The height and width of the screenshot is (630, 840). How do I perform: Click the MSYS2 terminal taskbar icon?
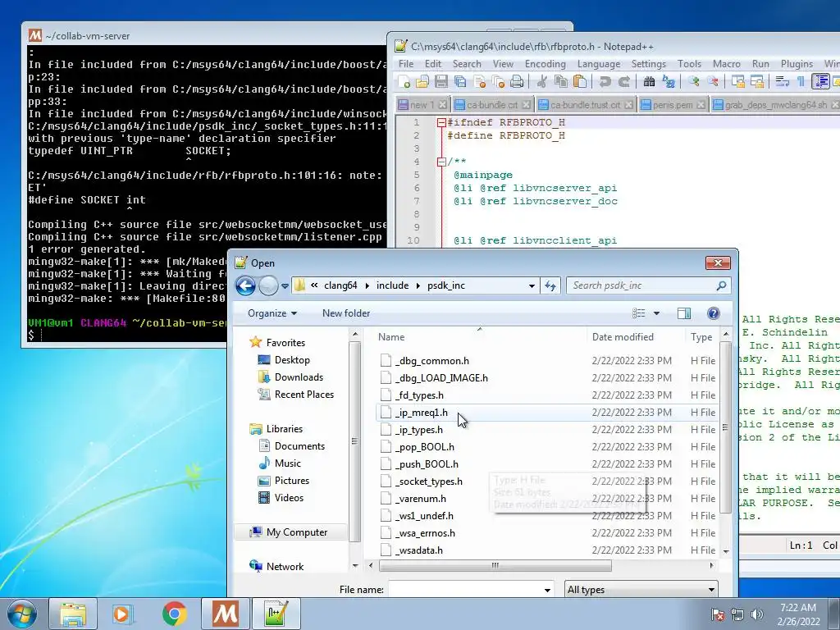[x=226, y=614]
